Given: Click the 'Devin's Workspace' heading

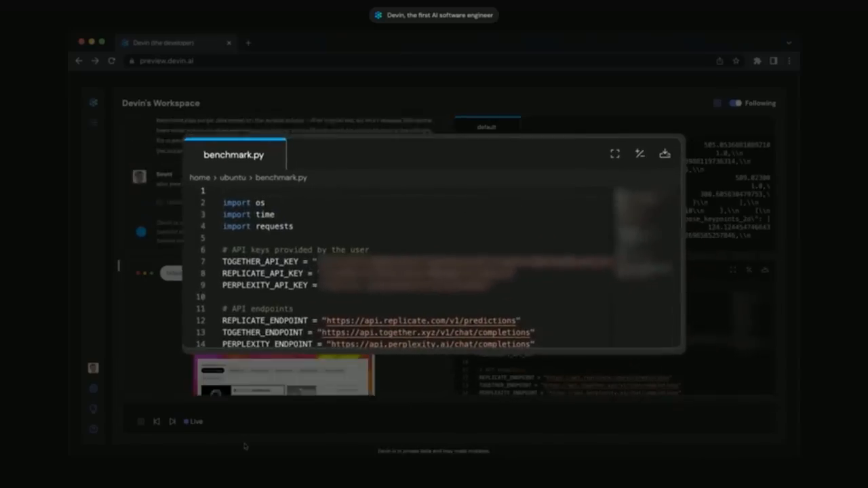Looking at the screenshot, I should pos(161,103).
